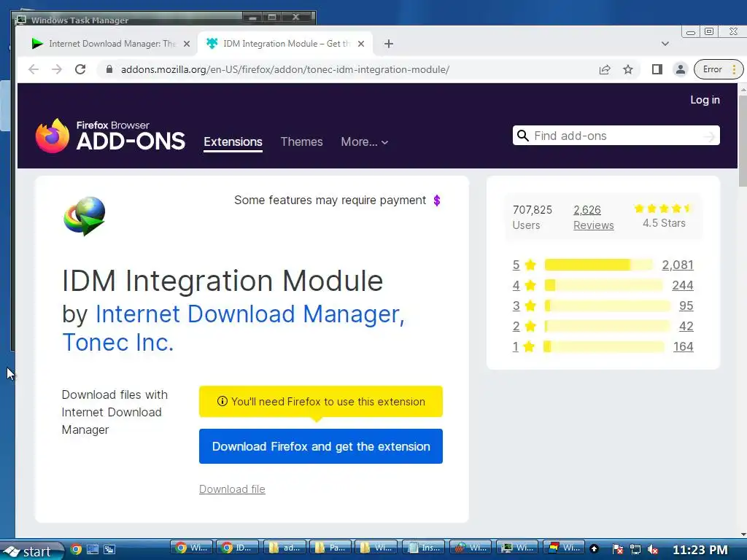Click the 5-star rating bar
Viewport: 747px width, 560px height.
pos(598,265)
